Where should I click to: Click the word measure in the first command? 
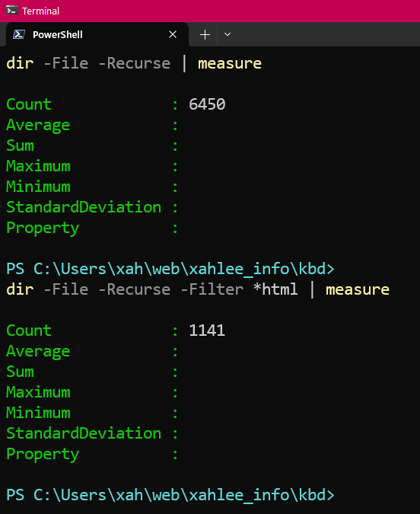[230, 63]
